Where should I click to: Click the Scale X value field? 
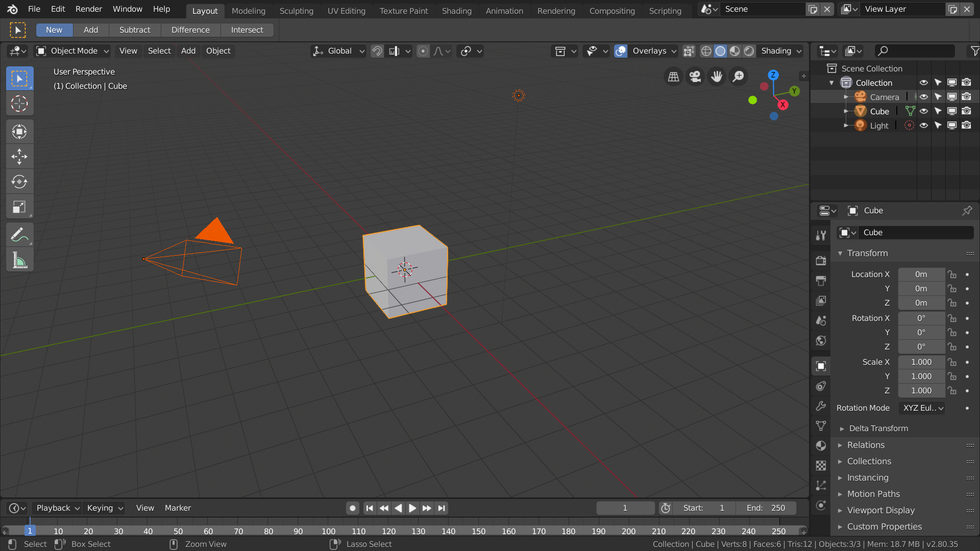(921, 362)
